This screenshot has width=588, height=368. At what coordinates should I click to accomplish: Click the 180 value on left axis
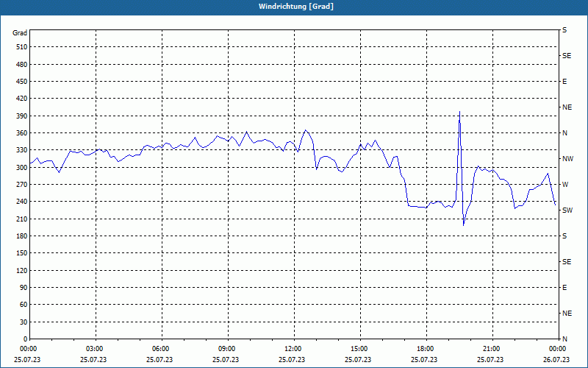click(x=22, y=236)
